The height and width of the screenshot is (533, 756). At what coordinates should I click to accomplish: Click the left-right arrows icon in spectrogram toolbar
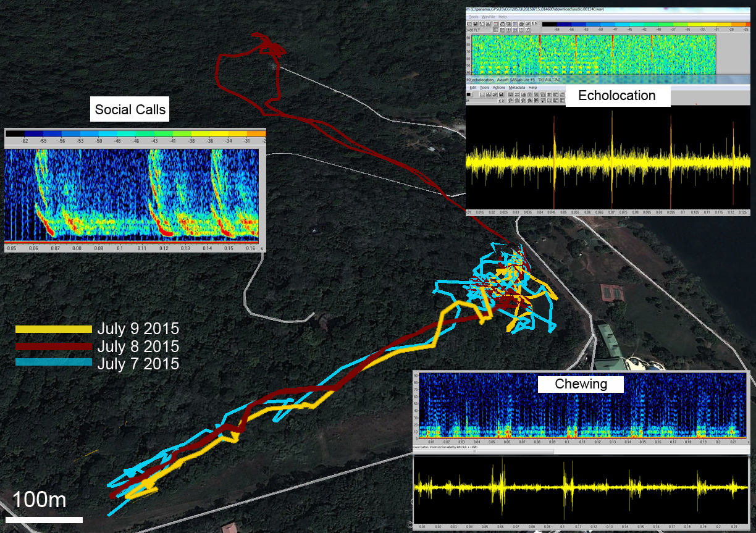click(534, 23)
